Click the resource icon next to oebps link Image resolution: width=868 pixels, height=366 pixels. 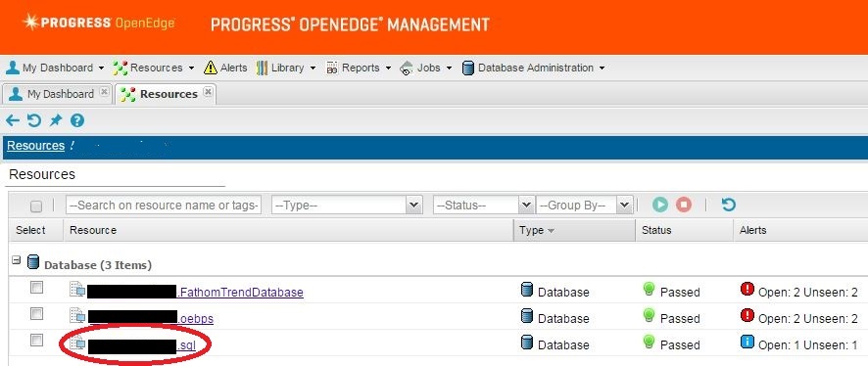77,316
